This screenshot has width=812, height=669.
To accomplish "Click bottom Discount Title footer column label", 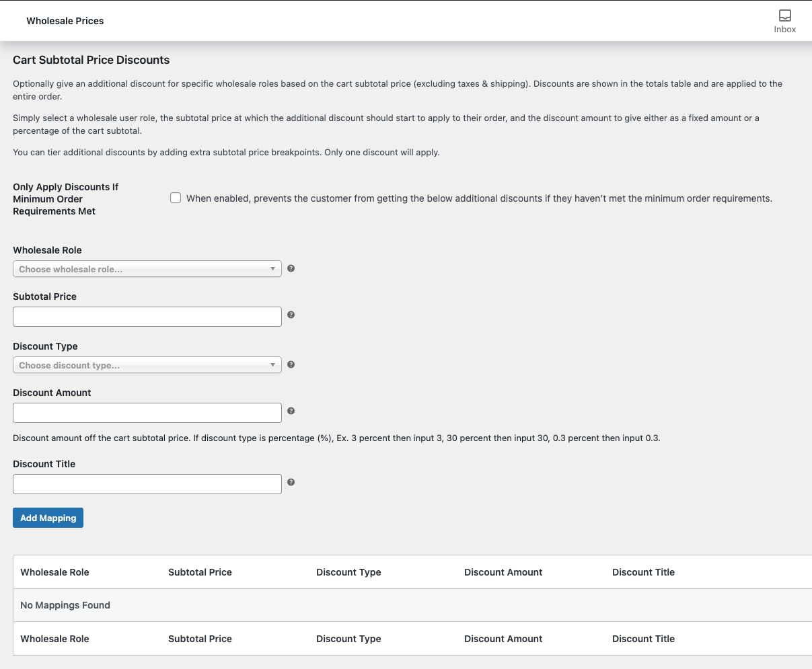I will pyautogui.click(x=643, y=639).
